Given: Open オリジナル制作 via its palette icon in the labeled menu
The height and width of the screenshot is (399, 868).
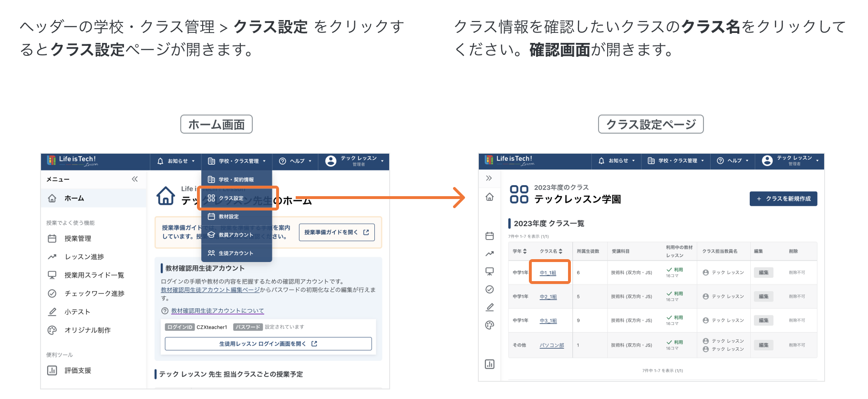Looking at the screenshot, I should point(52,330).
